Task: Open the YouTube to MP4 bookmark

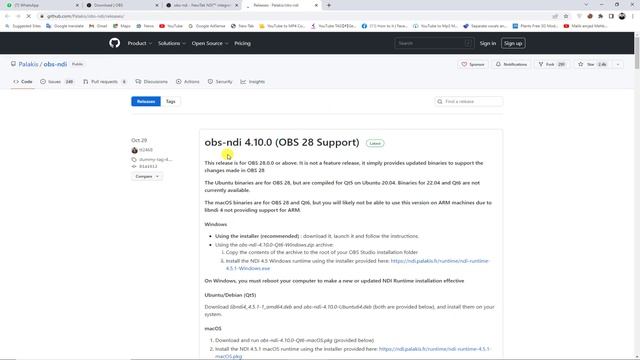Action: click(282, 26)
